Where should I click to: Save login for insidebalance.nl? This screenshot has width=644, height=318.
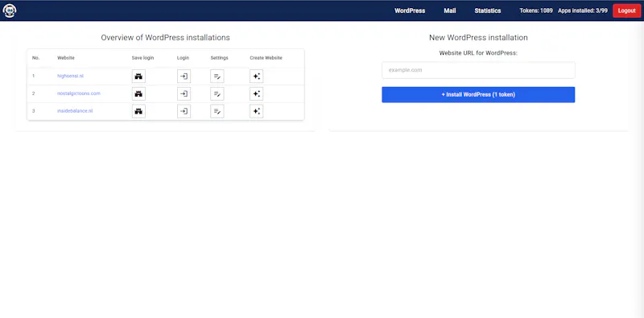tap(138, 111)
